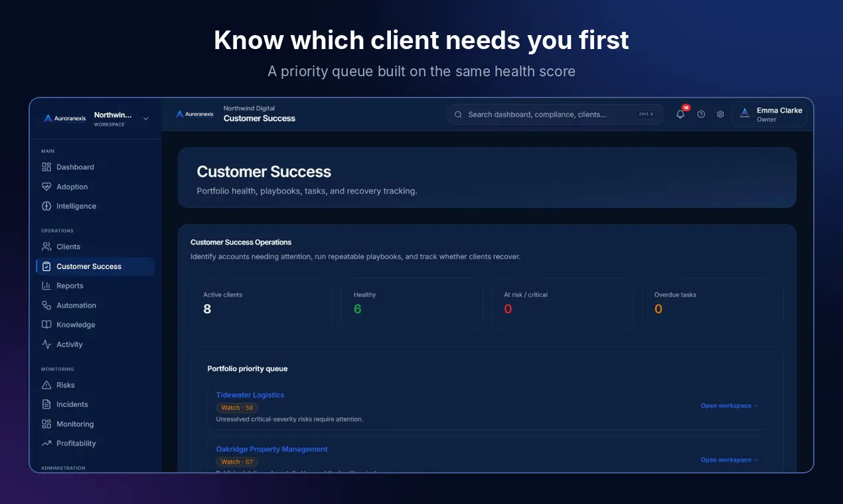Screen dimensions: 843x504
Task: Open Risks in the sidebar
Action: (95, 385)
